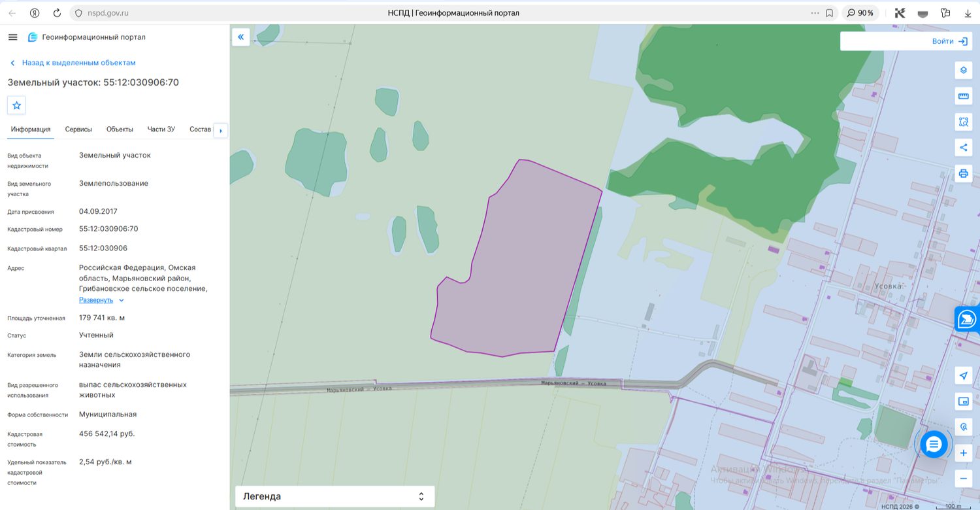Viewport: 980px width, 510px height.
Task: Zoom in on the map with plus
Action: (963, 452)
